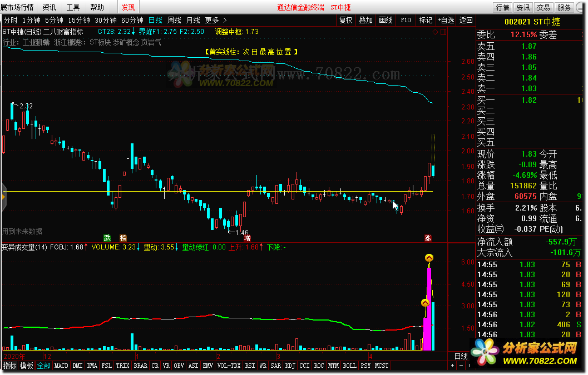Switch to 周线 weekly chart
This screenshot has height=375, width=588.
pos(174,20)
